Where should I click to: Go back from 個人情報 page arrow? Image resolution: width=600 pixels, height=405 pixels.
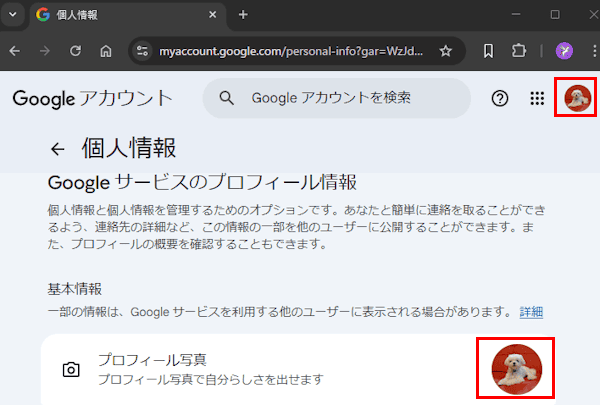pyautogui.click(x=58, y=149)
